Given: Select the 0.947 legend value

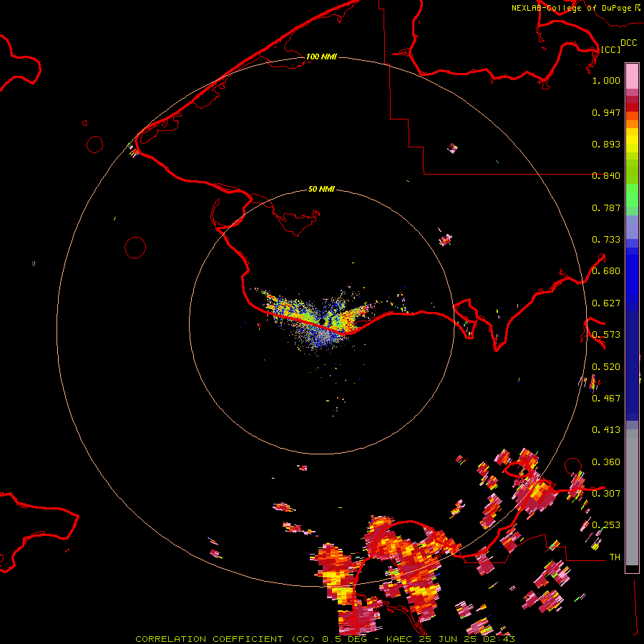Looking at the screenshot, I should [x=606, y=112].
